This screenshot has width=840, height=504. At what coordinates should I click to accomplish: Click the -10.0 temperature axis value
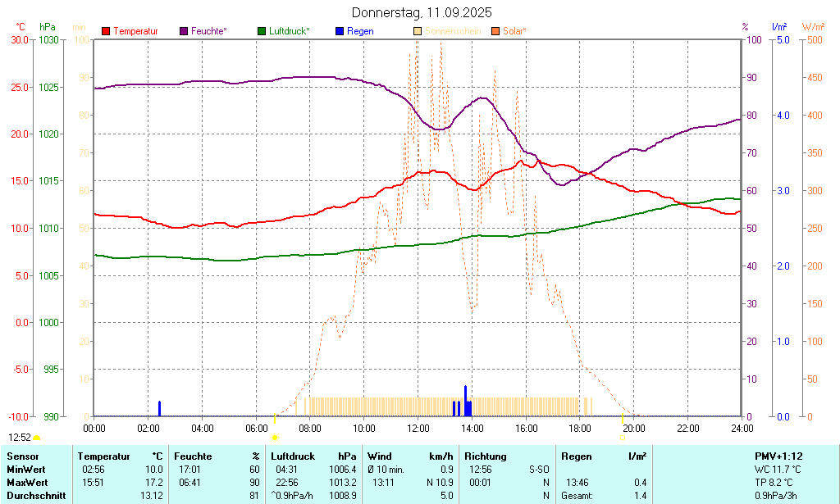click(x=18, y=416)
